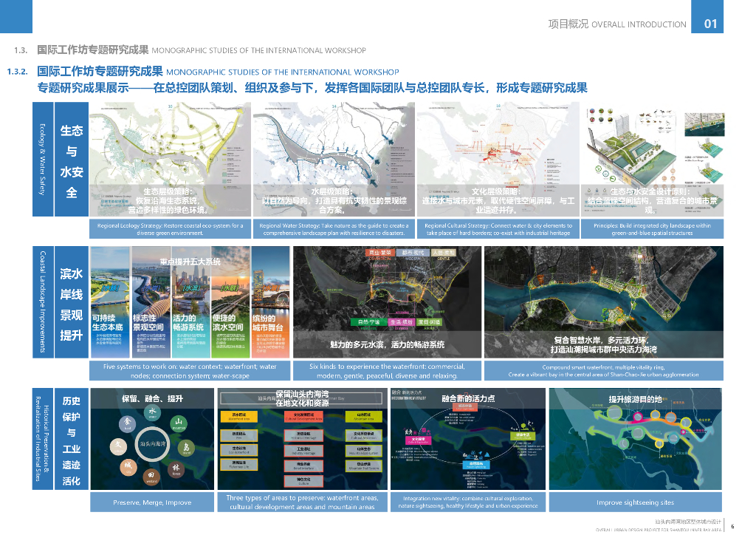Click the yellow waterfront area box
This screenshot has width=756, height=535.
click(238, 416)
